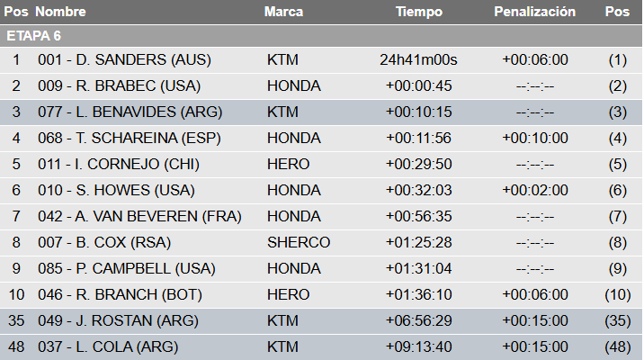
Task: Click the Nombre column header
Action: click(x=59, y=13)
